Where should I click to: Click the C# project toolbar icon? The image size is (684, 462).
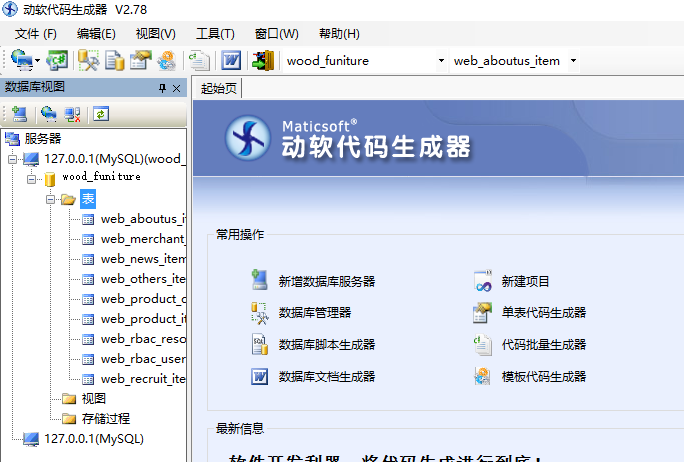(x=57, y=60)
